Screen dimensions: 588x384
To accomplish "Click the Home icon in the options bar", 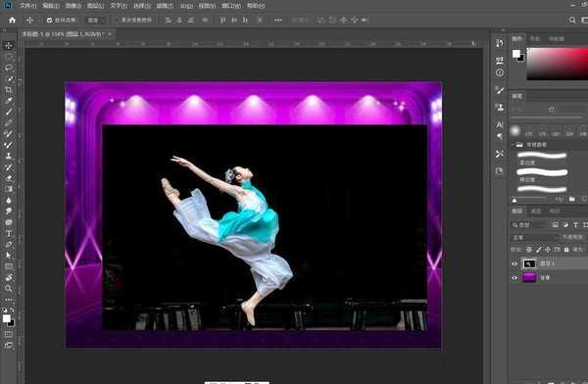I will coord(13,20).
